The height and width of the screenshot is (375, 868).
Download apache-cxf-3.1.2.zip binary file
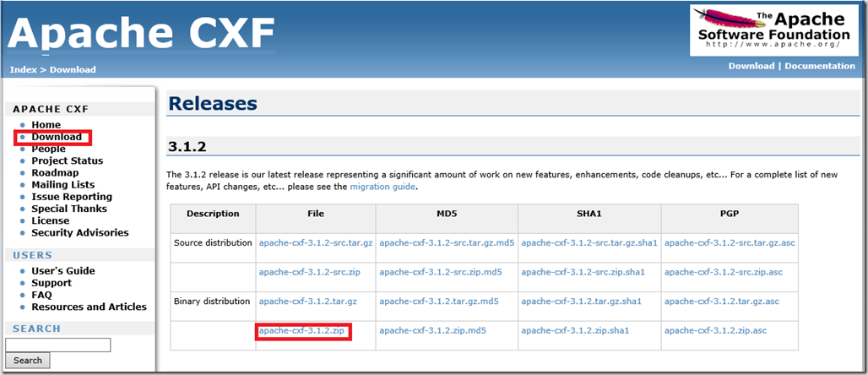pyautogui.click(x=301, y=331)
